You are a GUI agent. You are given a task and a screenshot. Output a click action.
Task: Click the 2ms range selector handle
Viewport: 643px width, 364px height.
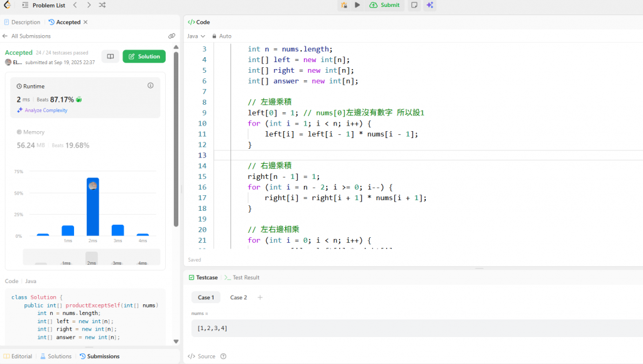92,258
